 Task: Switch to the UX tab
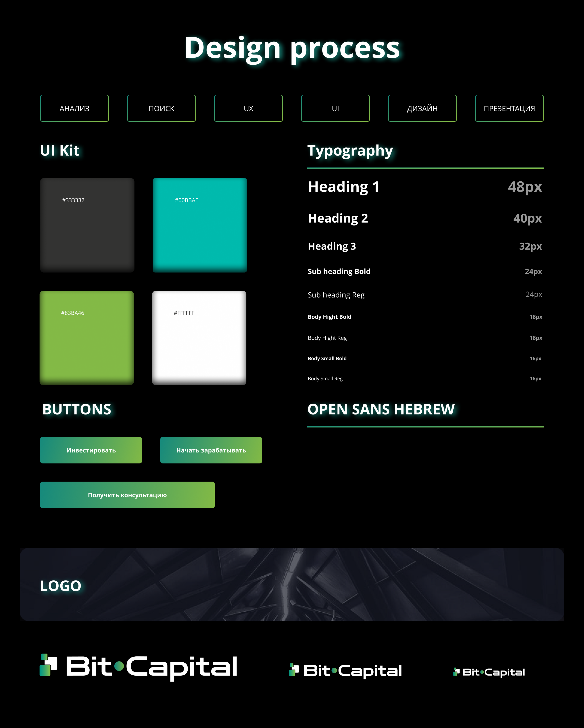point(248,108)
